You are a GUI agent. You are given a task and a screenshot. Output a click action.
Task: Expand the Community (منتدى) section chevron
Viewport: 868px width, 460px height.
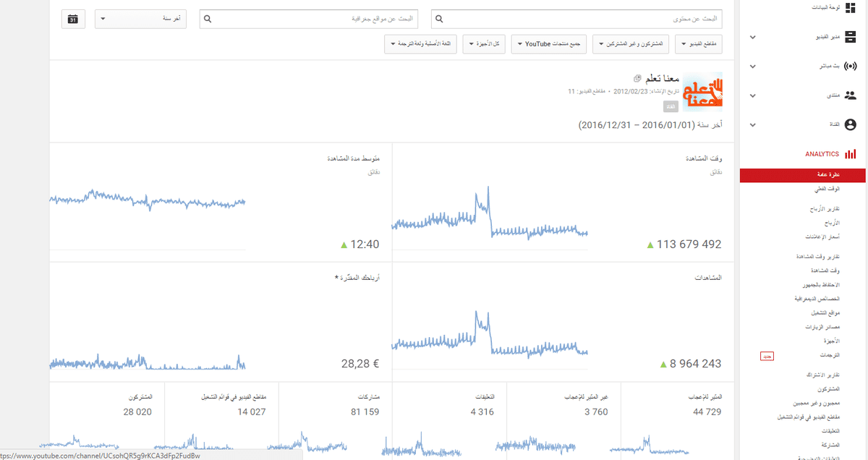(x=753, y=95)
